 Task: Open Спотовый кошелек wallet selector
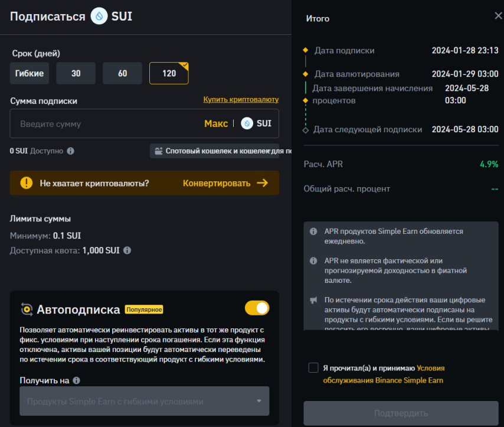pyautogui.click(x=214, y=151)
